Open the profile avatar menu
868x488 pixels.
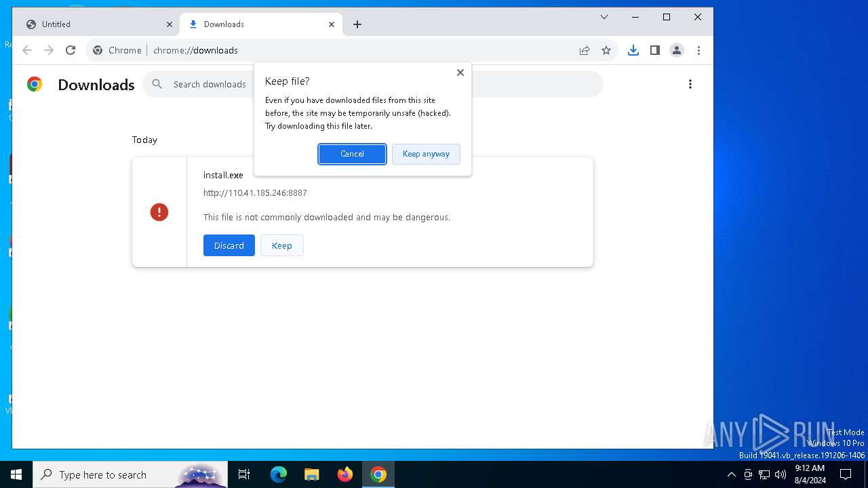pyautogui.click(x=677, y=50)
